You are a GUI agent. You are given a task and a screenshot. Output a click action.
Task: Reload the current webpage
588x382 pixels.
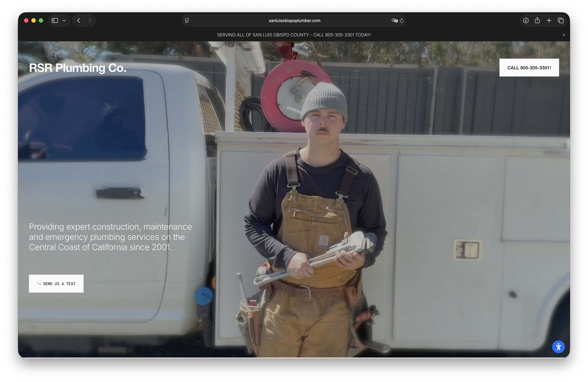(x=402, y=20)
